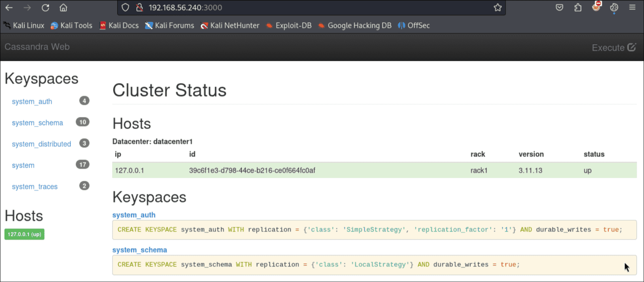Click the 'id' column header
The width and height of the screenshot is (644, 282).
(192, 154)
